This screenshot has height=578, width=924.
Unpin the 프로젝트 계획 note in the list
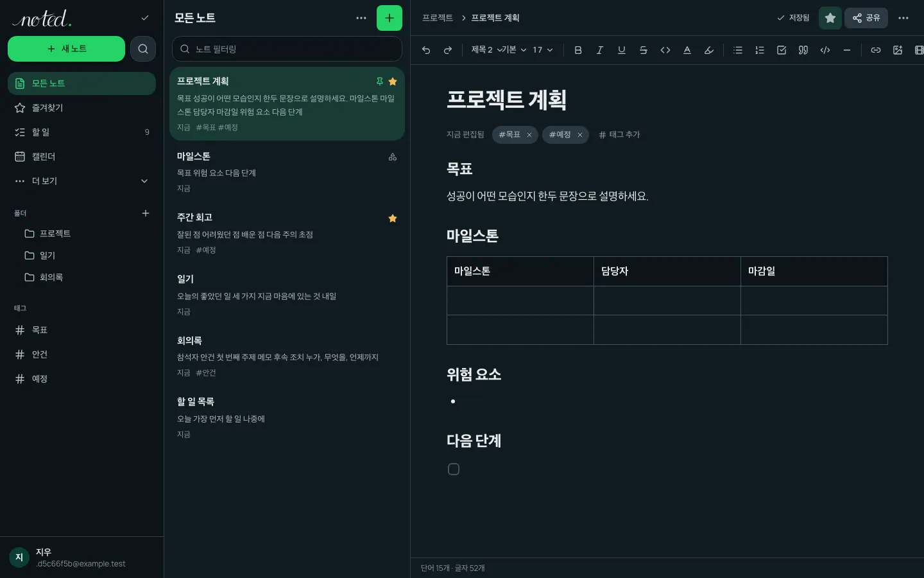click(380, 82)
